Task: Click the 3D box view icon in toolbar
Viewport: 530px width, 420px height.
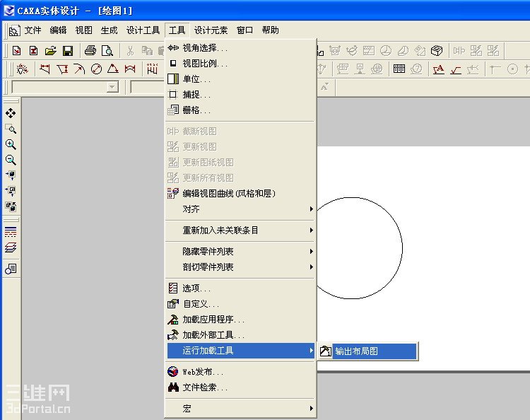Action: [x=437, y=51]
